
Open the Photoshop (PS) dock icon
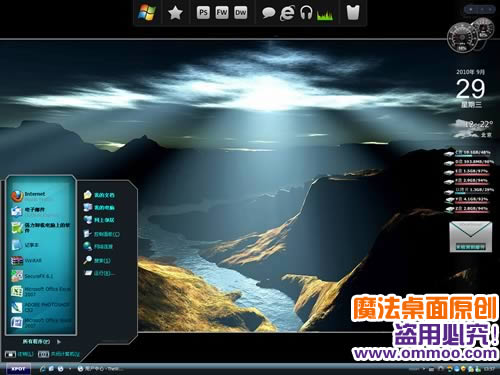[203, 13]
